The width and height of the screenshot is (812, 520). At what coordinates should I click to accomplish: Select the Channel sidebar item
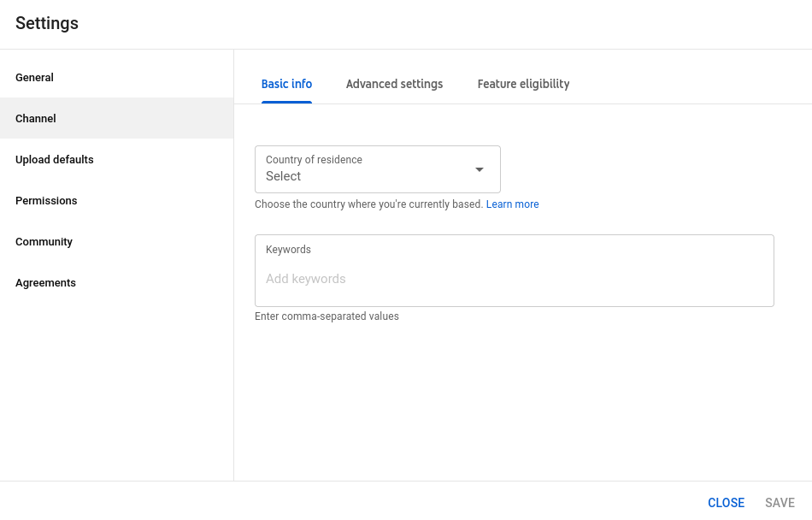[x=116, y=118]
